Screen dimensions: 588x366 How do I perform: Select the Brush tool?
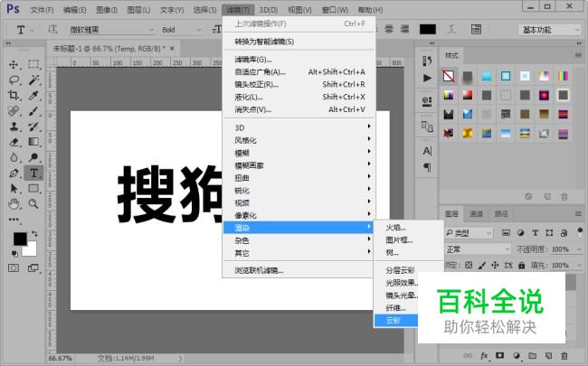[33, 111]
